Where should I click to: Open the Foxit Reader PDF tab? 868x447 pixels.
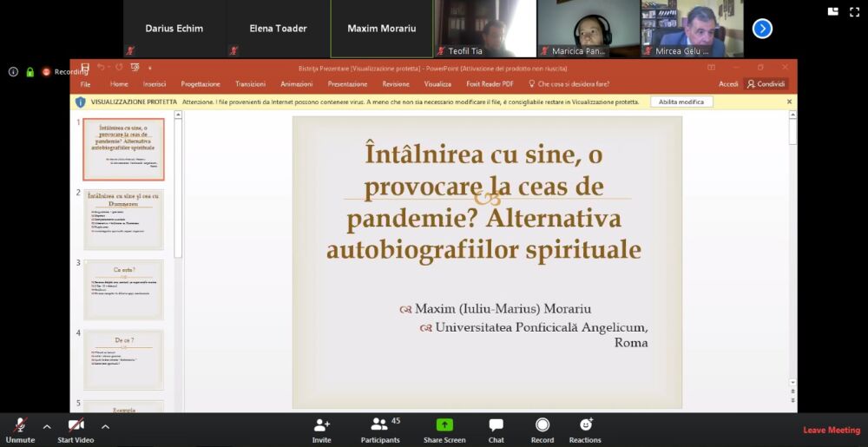pos(490,84)
